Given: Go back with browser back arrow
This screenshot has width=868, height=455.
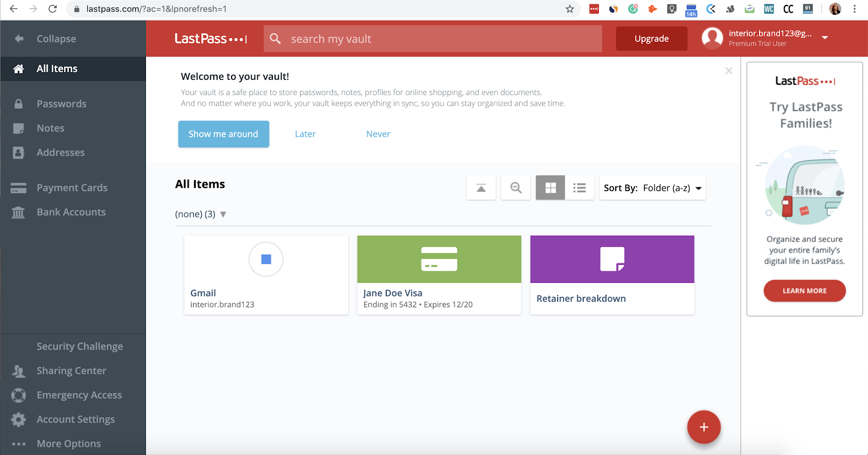Looking at the screenshot, I should [x=14, y=9].
